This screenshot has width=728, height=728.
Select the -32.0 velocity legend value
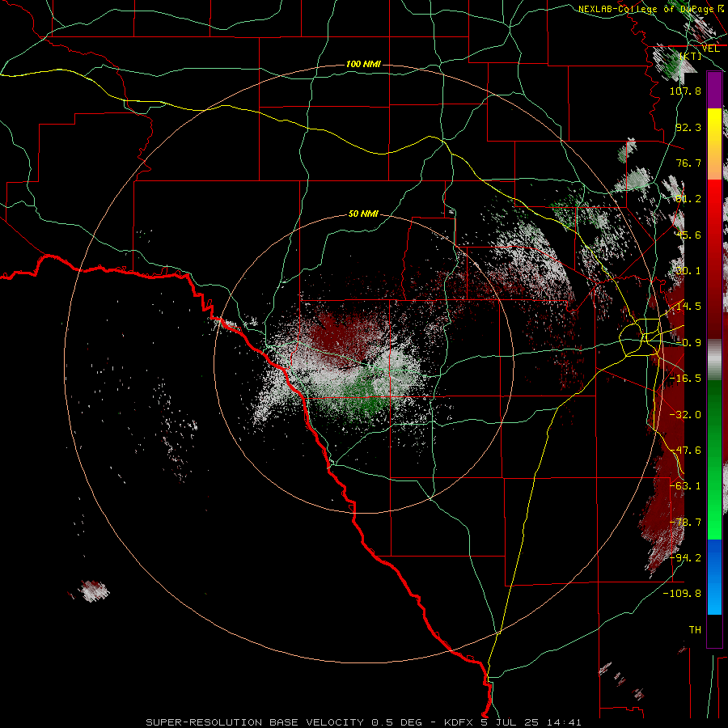coord(685,415)
